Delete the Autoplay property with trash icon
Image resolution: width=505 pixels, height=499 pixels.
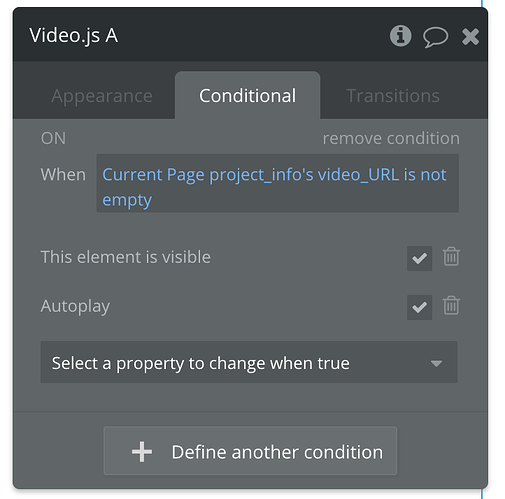point(451,305)
